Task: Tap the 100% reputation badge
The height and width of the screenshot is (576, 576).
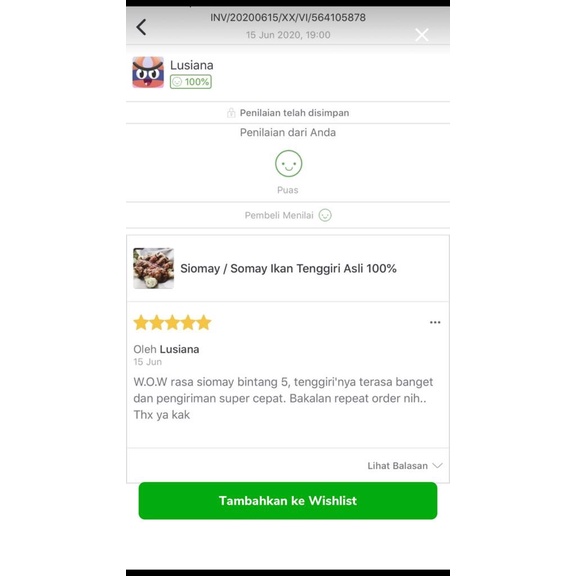Action: [191, 82]
